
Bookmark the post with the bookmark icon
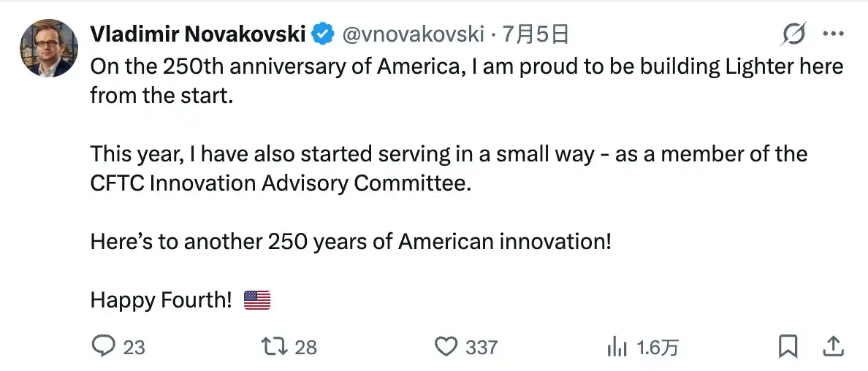coord(788,347)
